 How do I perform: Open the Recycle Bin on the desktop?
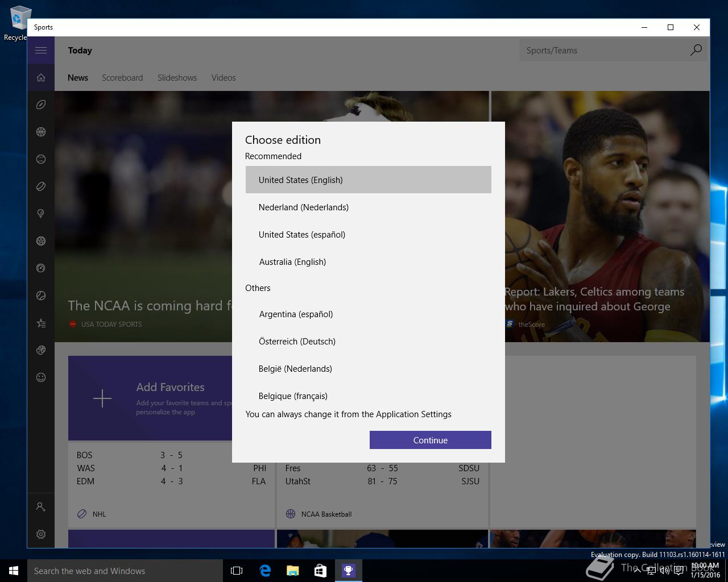pos(17,23)
